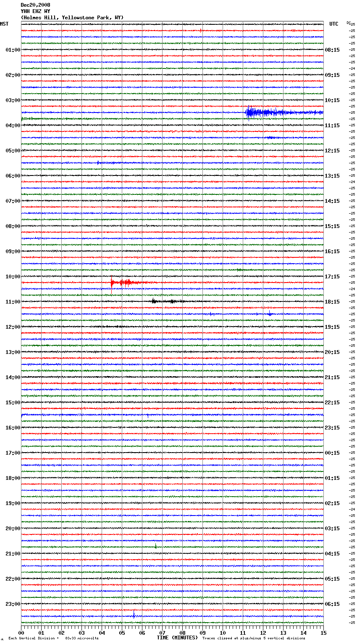Screen dimensions: 357x644
Task: Click the 03:00 MST time label
Action: [13, 100]
